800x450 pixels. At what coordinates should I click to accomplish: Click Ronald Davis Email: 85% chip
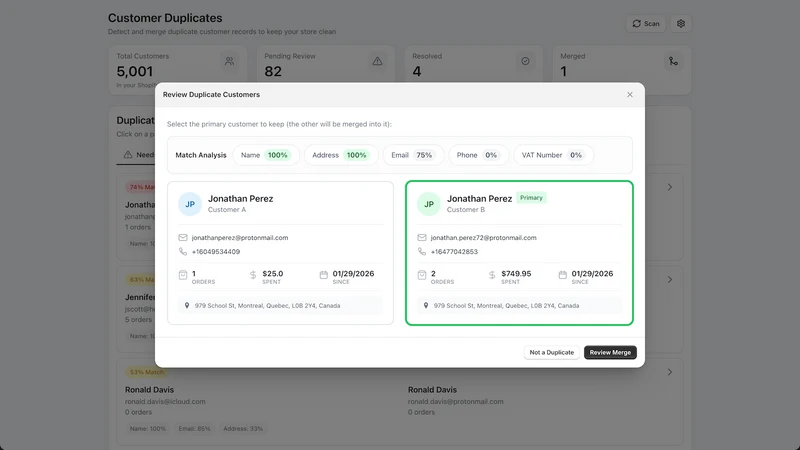coord(194,429)
